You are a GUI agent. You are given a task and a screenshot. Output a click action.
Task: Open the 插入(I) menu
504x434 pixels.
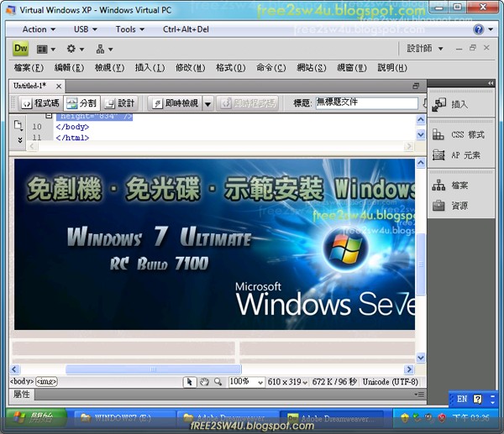pos(150,68)
